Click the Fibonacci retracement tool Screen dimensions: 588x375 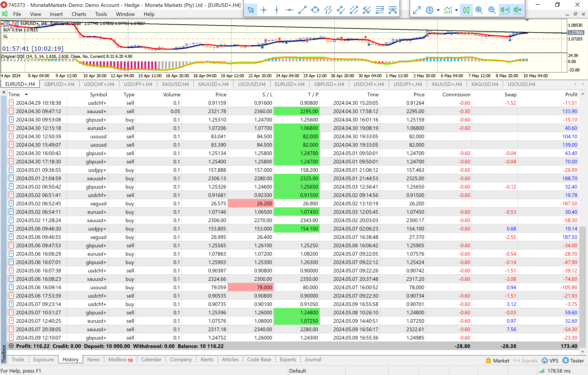pos(380,10)
